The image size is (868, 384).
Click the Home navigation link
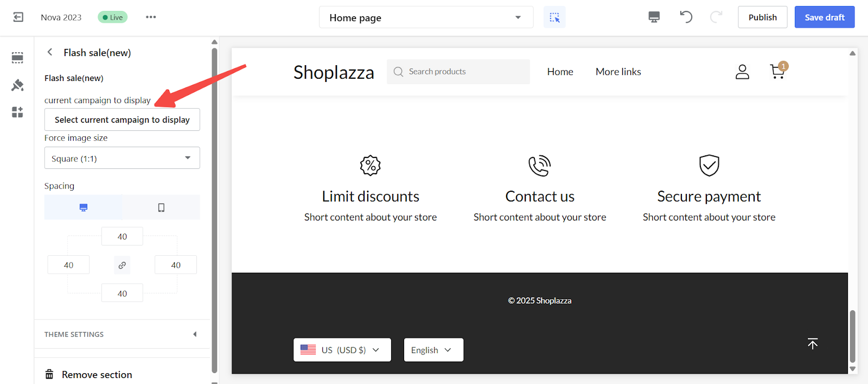pyautogui.click(x=560, y=72)
